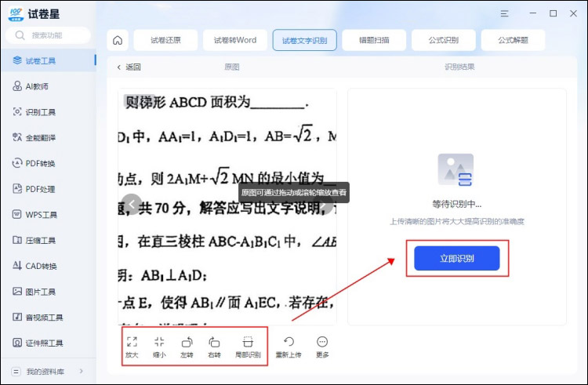
Task: Rotate image left with 左转
Action: pyautogui.click(x=187, y=347)
